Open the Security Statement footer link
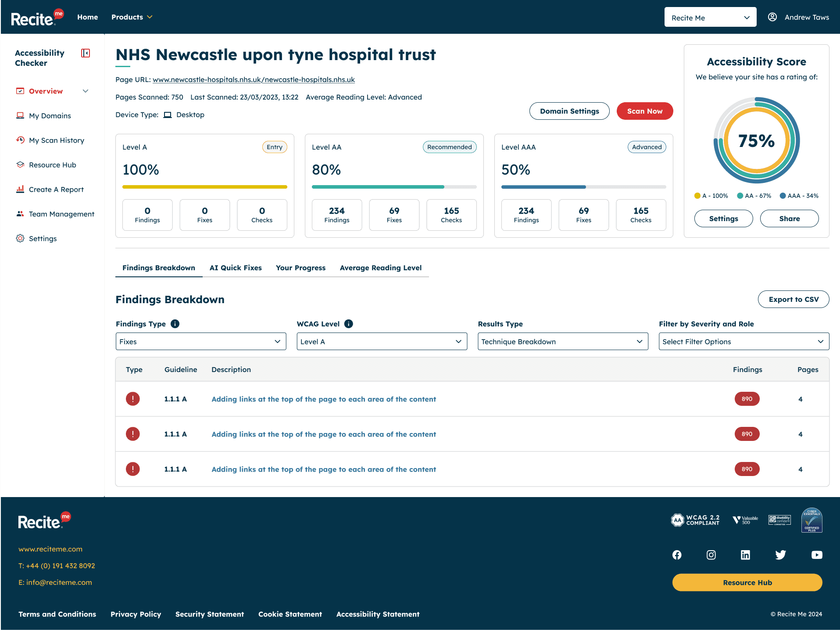The height and width of the screenshot is (630, 840). pos(210,614)
